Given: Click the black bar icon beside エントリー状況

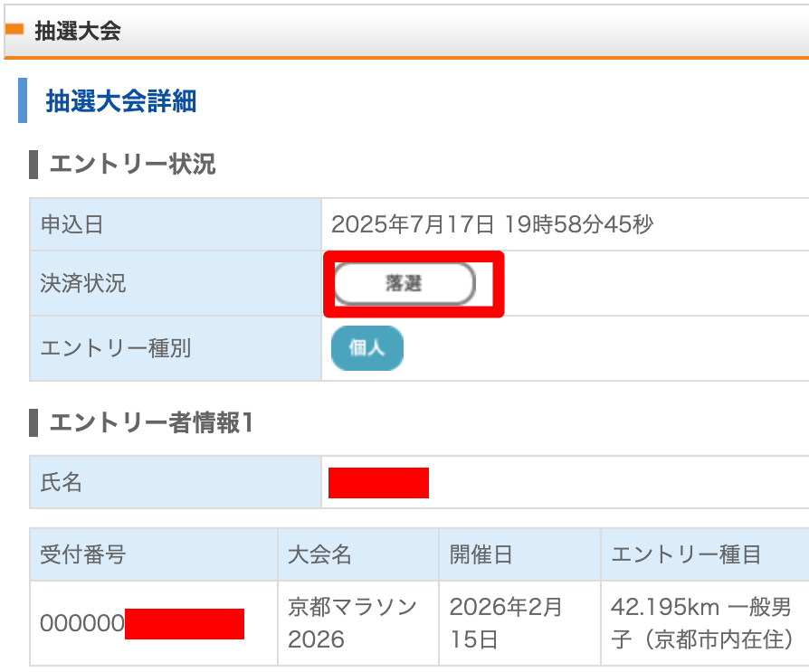Looking at the screenshot, I should click(x=35, y=164).
